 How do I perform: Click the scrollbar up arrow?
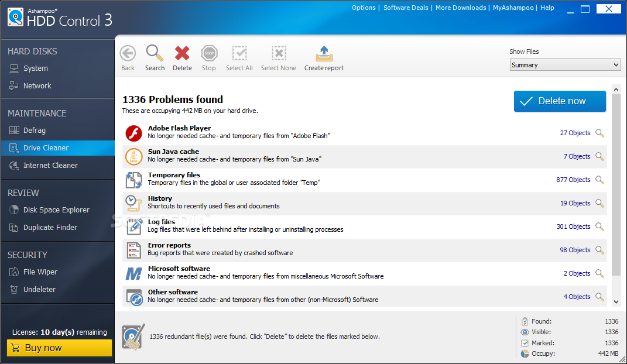pyautogui.click(x=616, y=90)
